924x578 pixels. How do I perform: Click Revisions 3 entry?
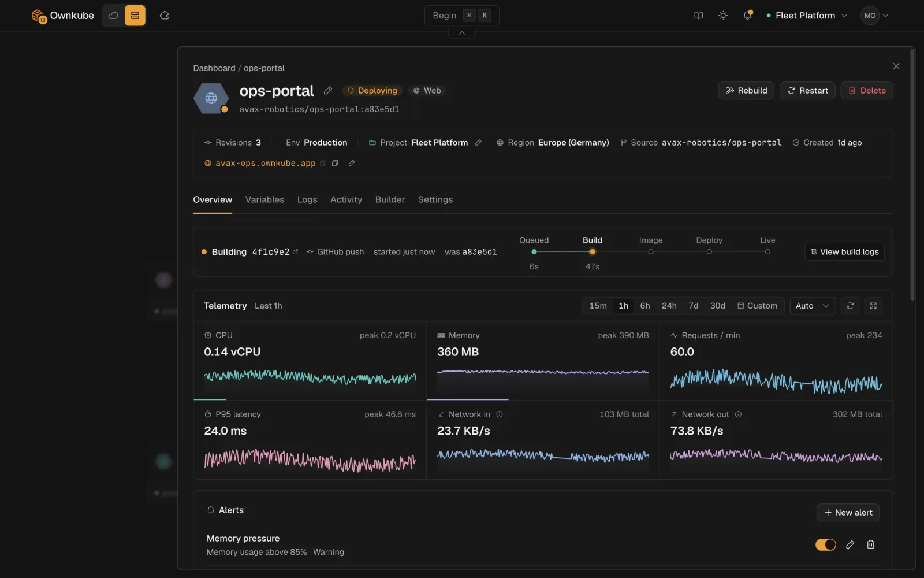click(233, 143)
